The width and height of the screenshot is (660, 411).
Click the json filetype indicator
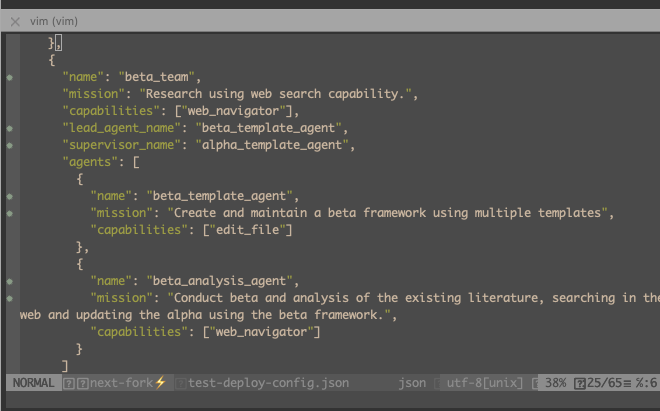click(x=412, y=383)
